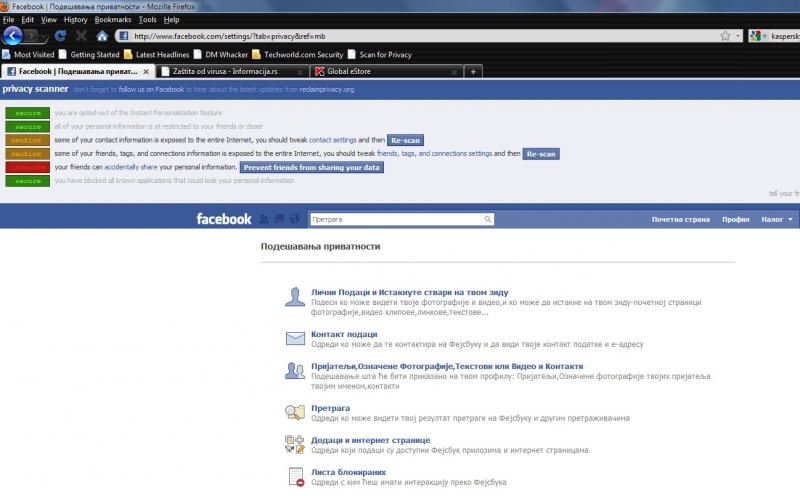Open the Getting Started bookmark
800x496 pixels.
[x=89, y=54]
